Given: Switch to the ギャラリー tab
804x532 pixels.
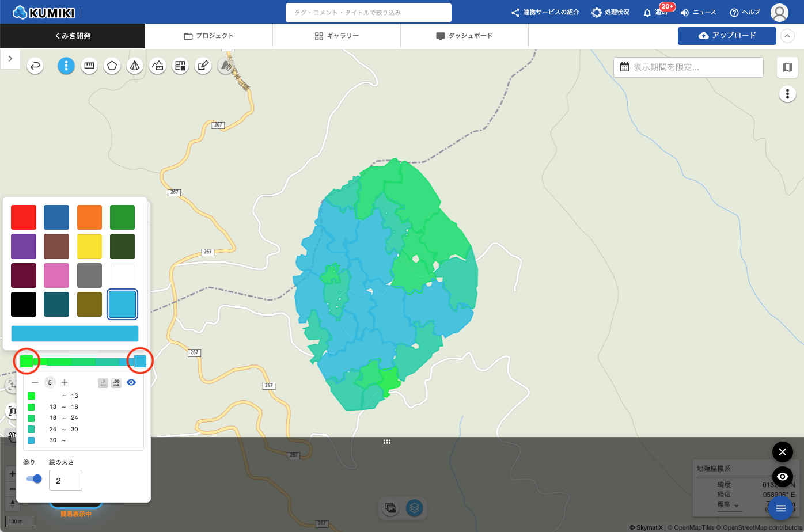Looking at the screenshot, I should tap(337, 36).
